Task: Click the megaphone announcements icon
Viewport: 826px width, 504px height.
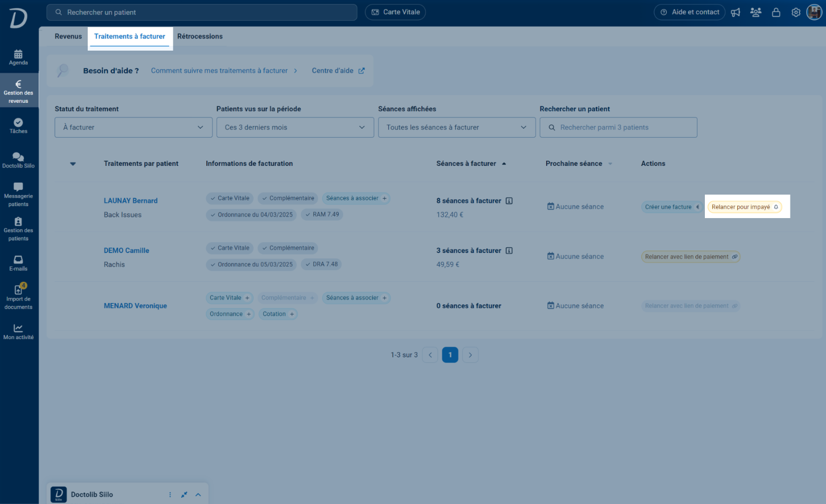Action: click(735, 13)
